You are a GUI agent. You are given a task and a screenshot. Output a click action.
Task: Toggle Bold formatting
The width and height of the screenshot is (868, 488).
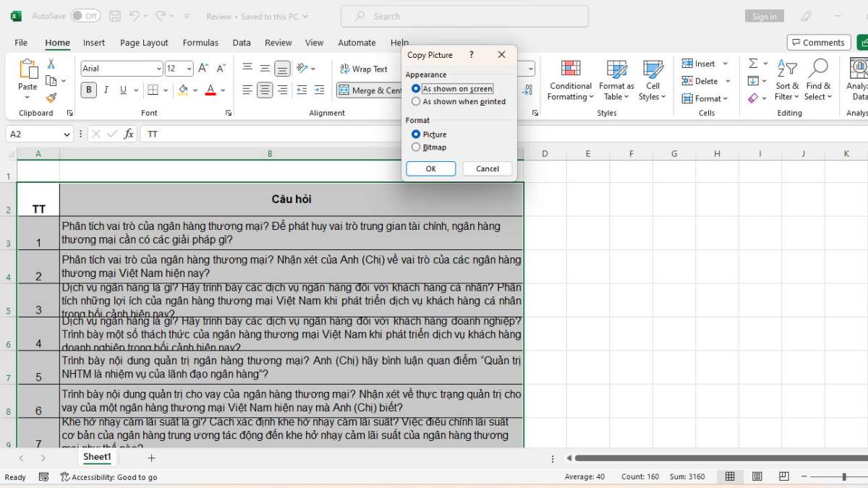89,90
